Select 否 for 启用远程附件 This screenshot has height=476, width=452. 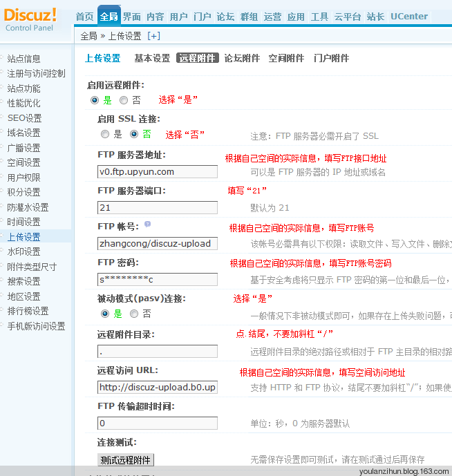124,100
